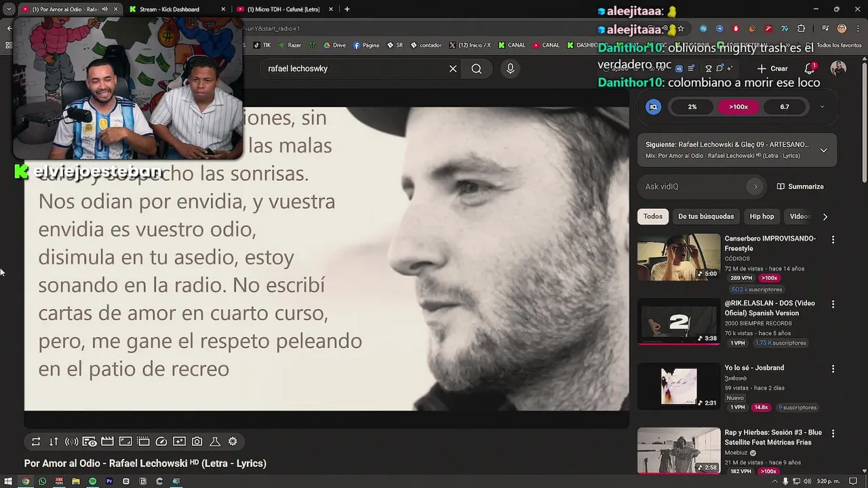Toggle the loop icon in player toolbar
The width and height of the screenshot is (868, 488).
click(36, 441)
